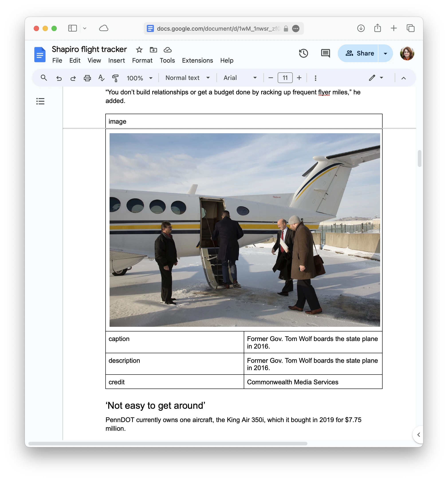Screen dimensions: 448x480
Task: Open the Arial font dropdown
Action: [240, 78]
